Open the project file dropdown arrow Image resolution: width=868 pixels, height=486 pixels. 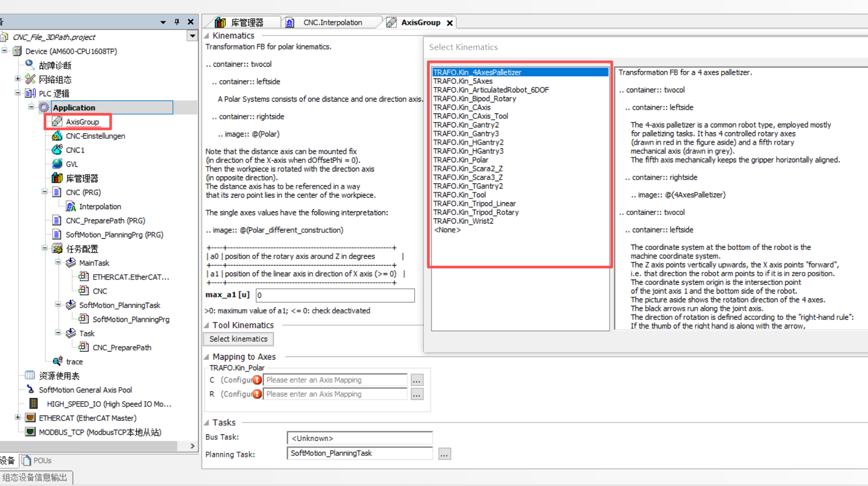coord(192,37)
